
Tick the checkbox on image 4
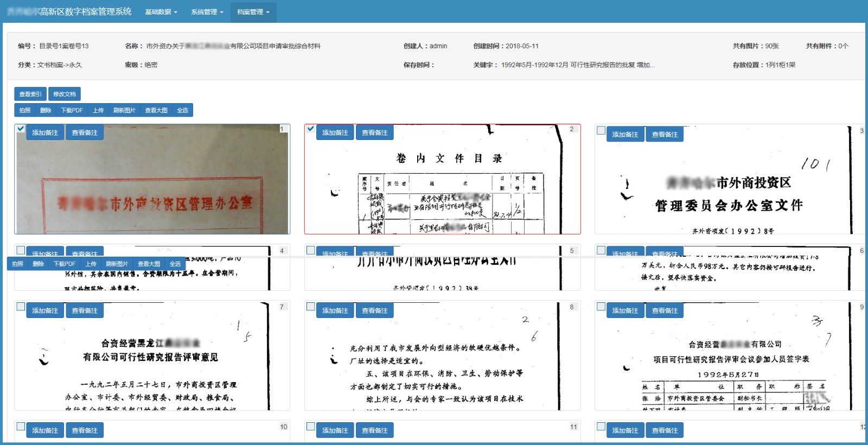pyautogui.click(x=21, y=250)
